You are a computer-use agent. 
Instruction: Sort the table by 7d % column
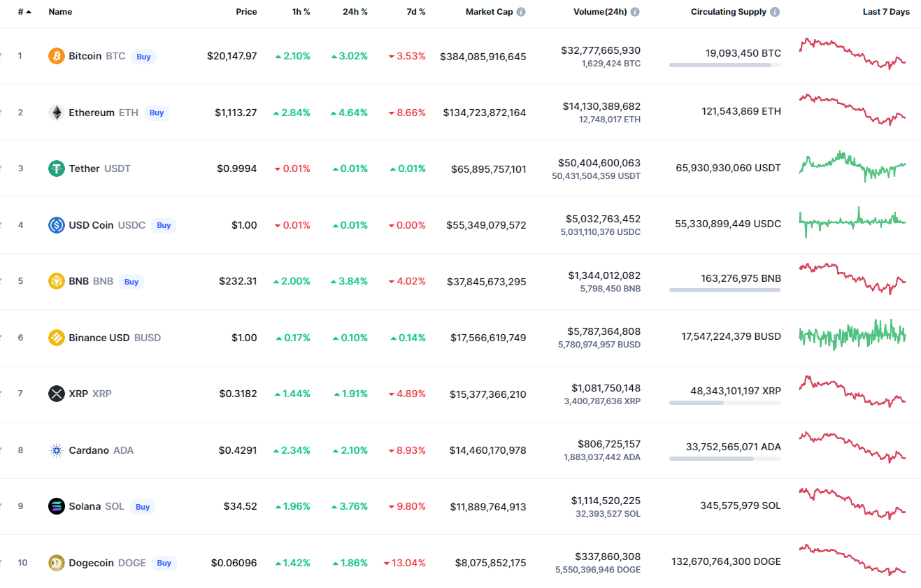(x=415, y=12)
